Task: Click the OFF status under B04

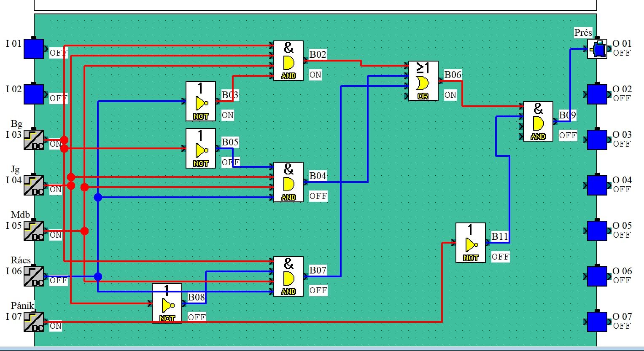Action: (x=318, y=196)
